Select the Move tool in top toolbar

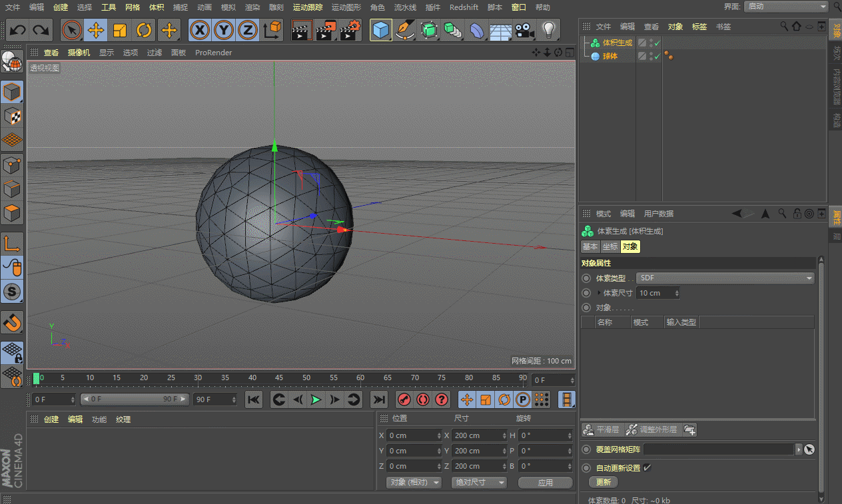[x=96, y=30]
